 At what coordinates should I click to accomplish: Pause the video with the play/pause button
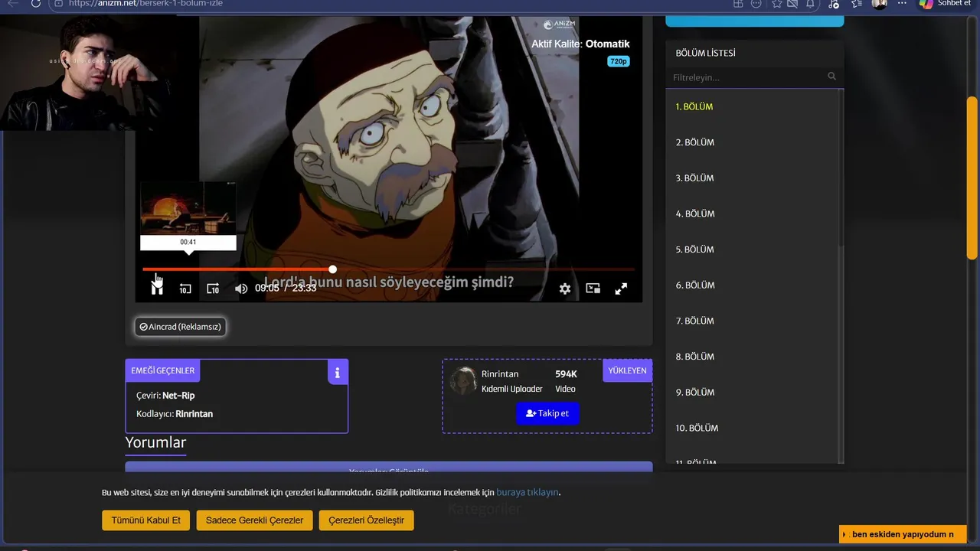point(157,289)
